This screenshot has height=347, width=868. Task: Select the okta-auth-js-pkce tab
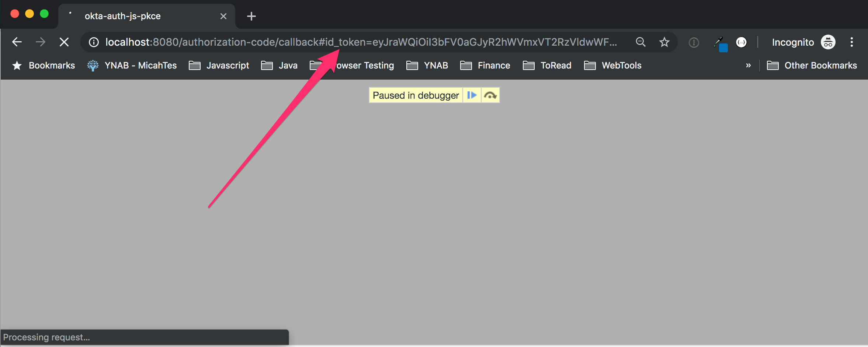tap(140, 16)
